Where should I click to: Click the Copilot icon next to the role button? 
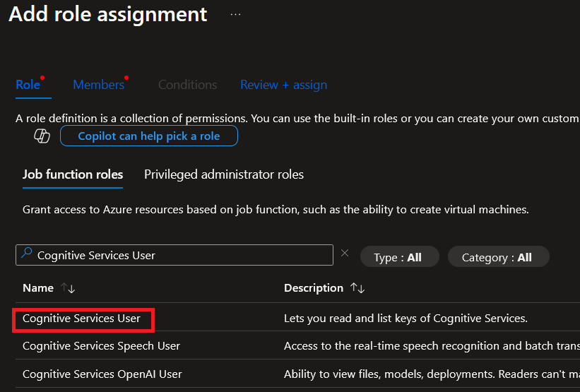click(x=42, y=136)
